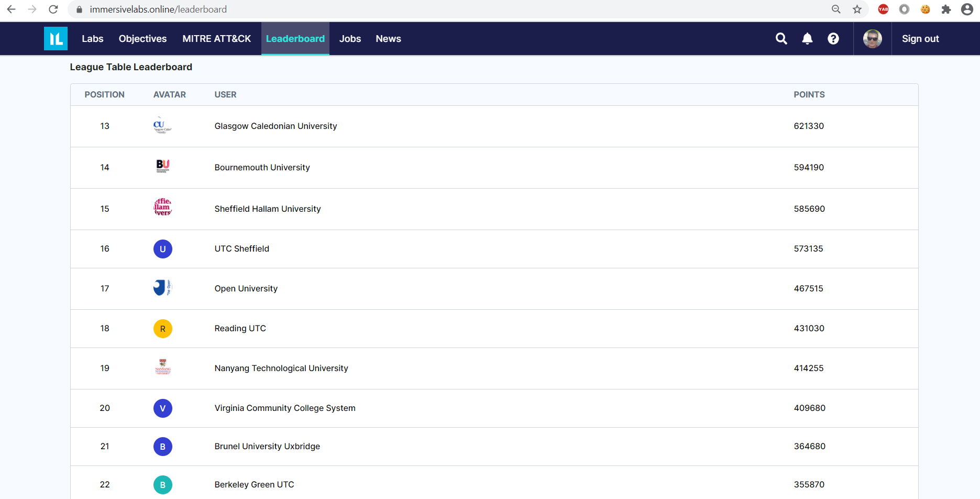Click the AVATAR column header
This screenshot has height=499, width=980.
pyautogui.click(x=169, y=94)
